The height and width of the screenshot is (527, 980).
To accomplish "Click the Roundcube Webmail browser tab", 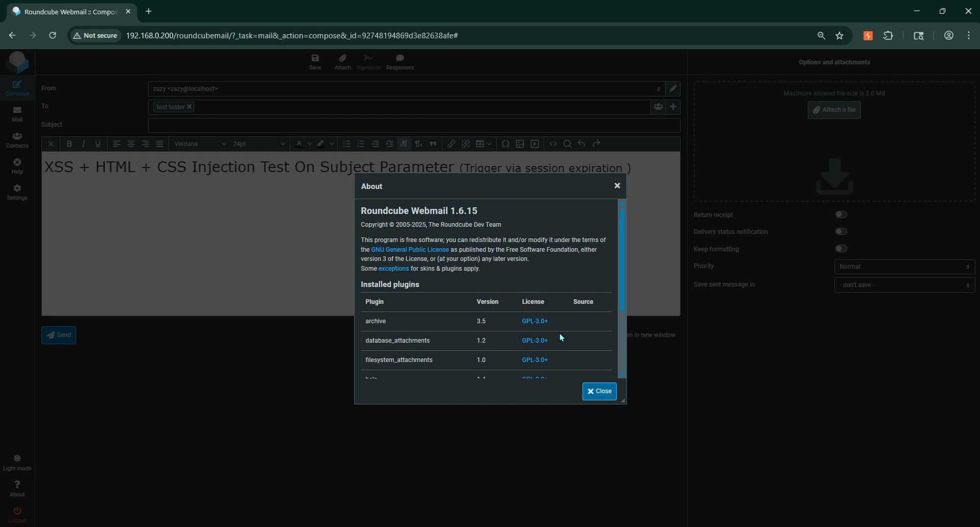I will pyautogui.click(x=71, y=11).
